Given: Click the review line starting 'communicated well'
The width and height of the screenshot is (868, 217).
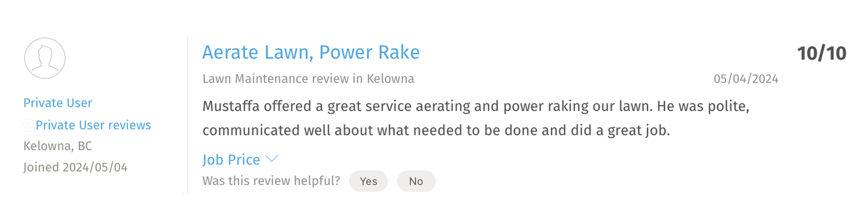Looking at the screenshot, I should pyautogui.click(x=436, y=131).
